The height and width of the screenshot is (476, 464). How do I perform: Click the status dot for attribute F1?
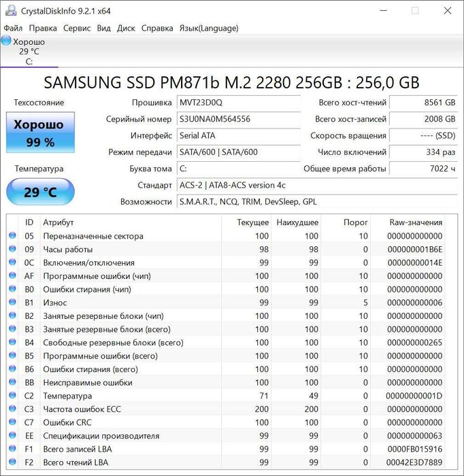(12, 448)
